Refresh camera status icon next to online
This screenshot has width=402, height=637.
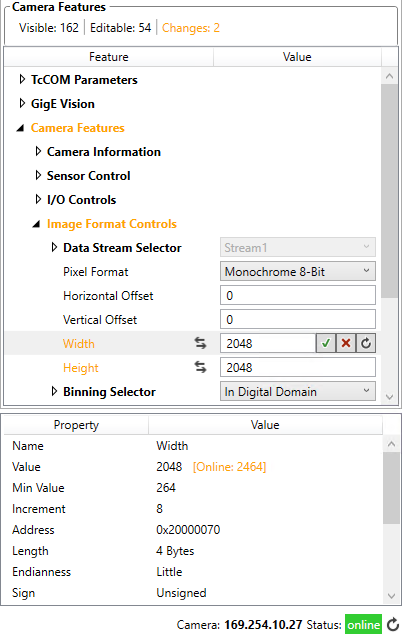click(x=393, y=624)
